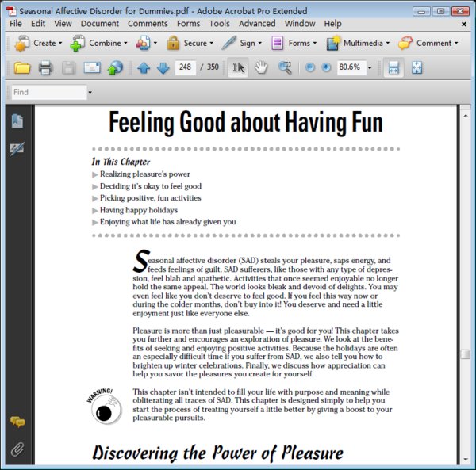Toggle scrolling fit-width page mode
The image size is (476, 470).
tap(393, 67)
